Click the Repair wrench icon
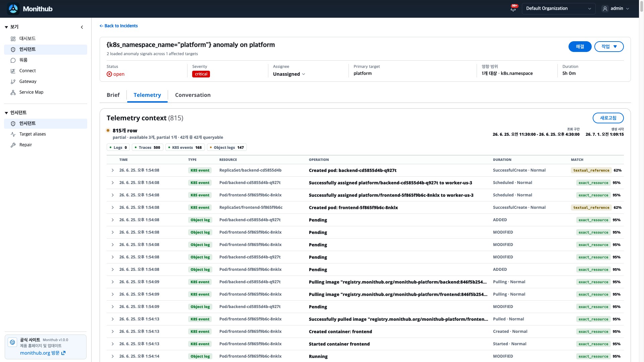The width and height of the screenshot is (644, 362). (x=13, y=145)
